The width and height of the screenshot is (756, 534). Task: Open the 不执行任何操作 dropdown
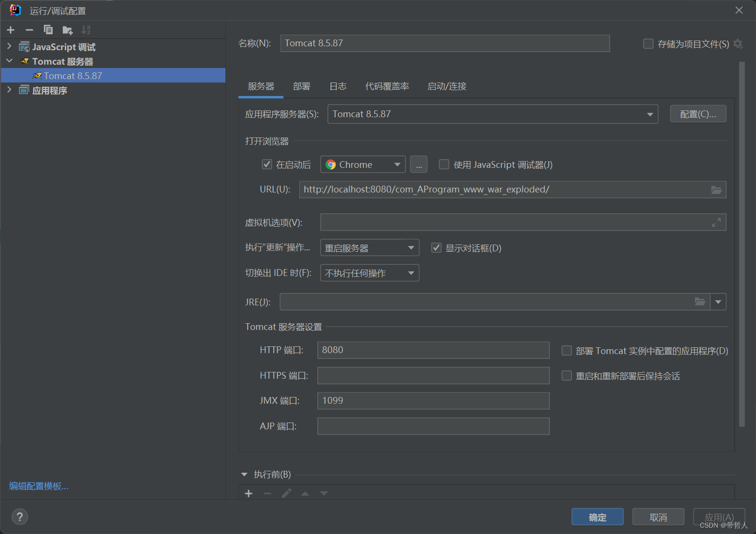coord(411,273)
